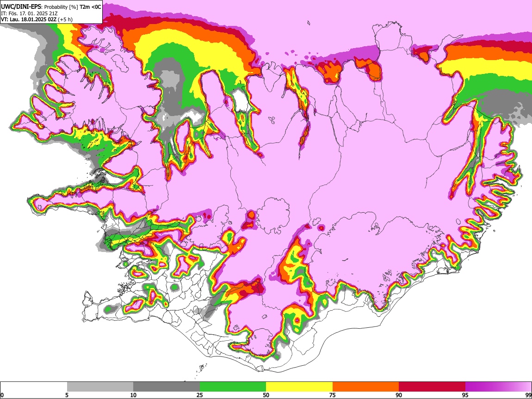
Task: Click the legend tick label '25'
Action: click(x=200, y=395)
